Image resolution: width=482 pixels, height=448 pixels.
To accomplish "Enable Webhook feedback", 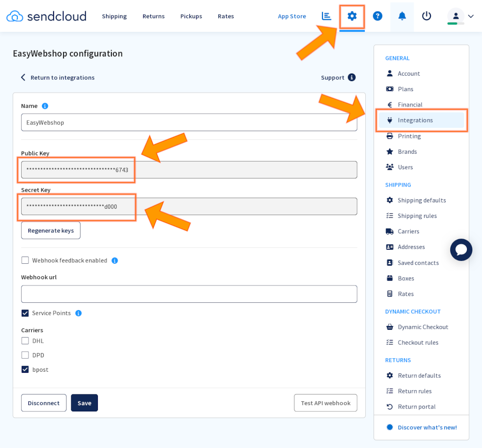I will coord(25,260).
